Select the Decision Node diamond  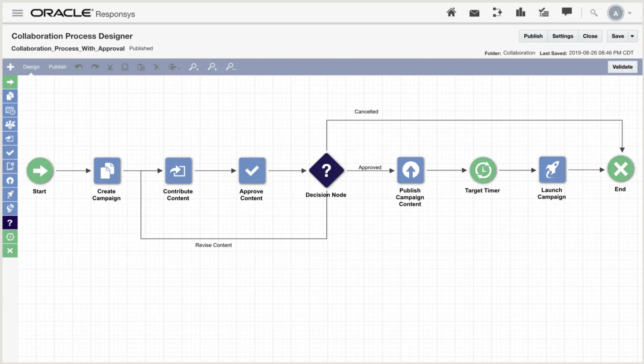pyautogui.click(x=326, y=170)
